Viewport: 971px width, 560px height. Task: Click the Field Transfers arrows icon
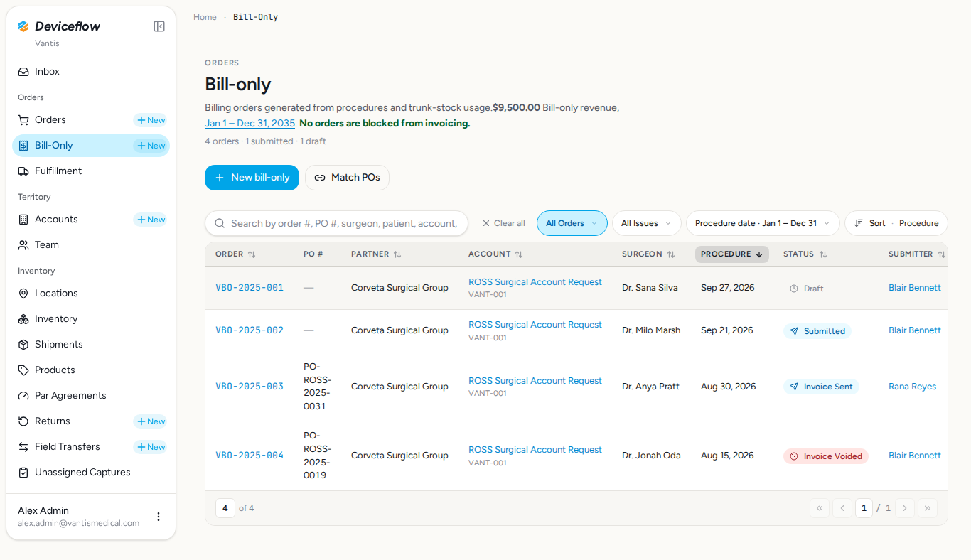(x=23, y=447)
